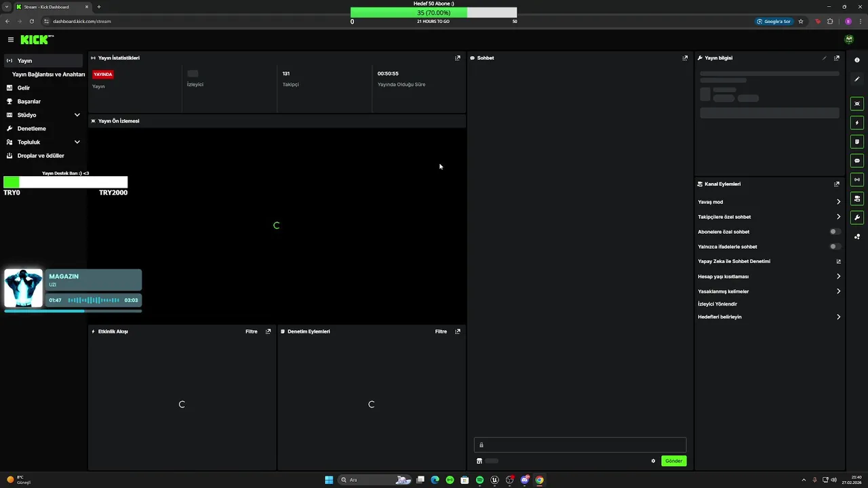This screenshot has width=868, height=488.
Task: Open the hamburger menu next to the Kick logo
Action: tap(11, 40)
